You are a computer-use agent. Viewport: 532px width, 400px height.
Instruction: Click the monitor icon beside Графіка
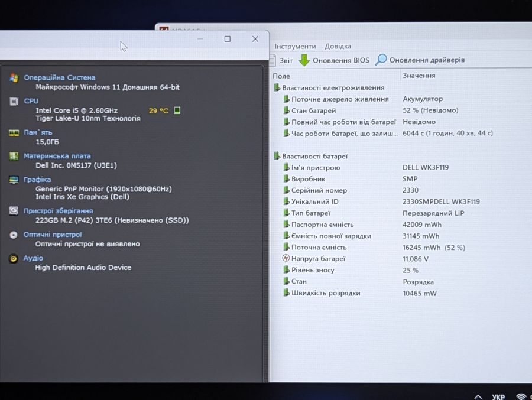14,180
